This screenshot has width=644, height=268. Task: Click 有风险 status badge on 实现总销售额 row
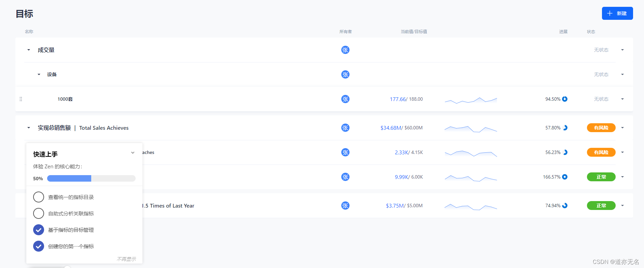coord(601,128)
